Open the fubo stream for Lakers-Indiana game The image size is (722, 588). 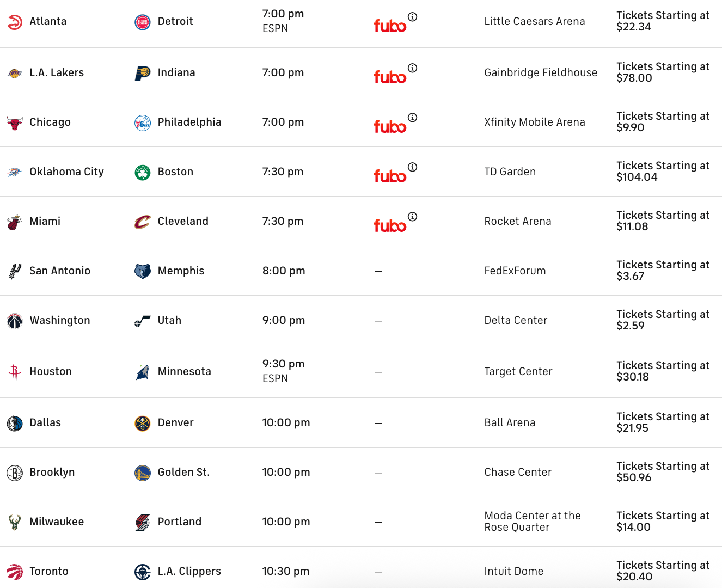pos(390,77)
